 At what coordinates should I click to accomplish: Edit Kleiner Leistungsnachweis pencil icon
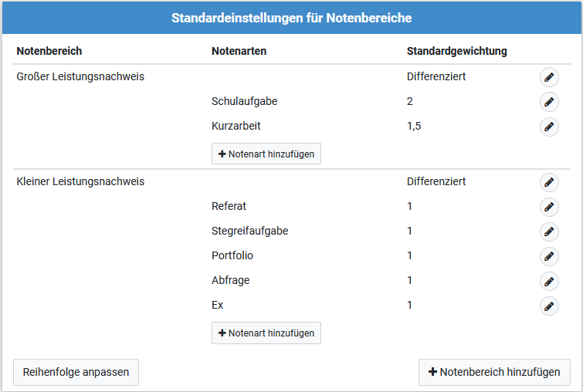coord(549,182)
